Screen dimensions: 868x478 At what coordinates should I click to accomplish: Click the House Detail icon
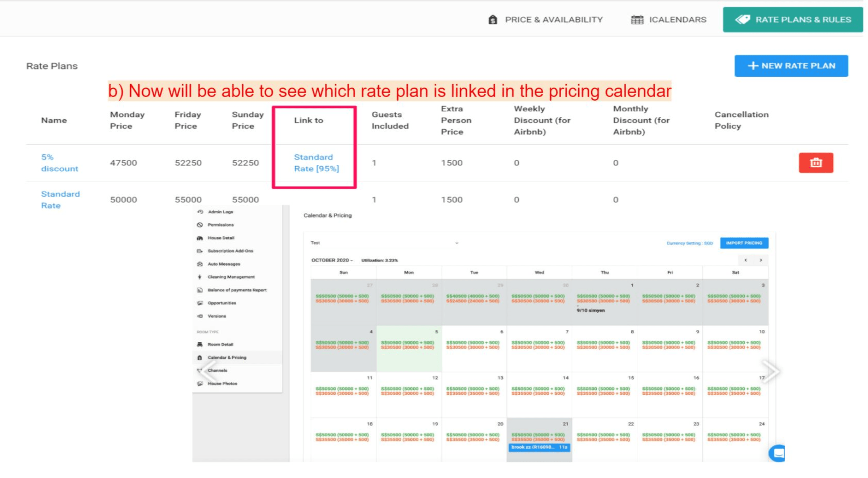coord(200,238)
